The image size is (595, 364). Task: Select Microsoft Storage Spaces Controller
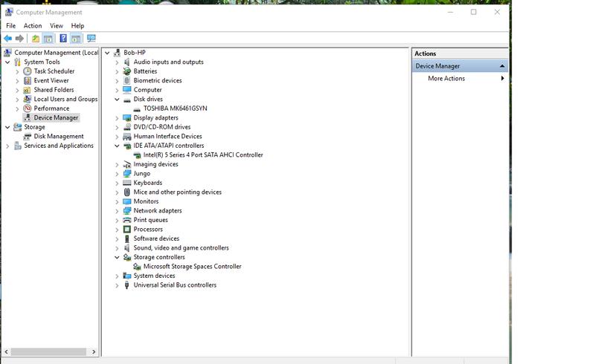tap(193, 267)
